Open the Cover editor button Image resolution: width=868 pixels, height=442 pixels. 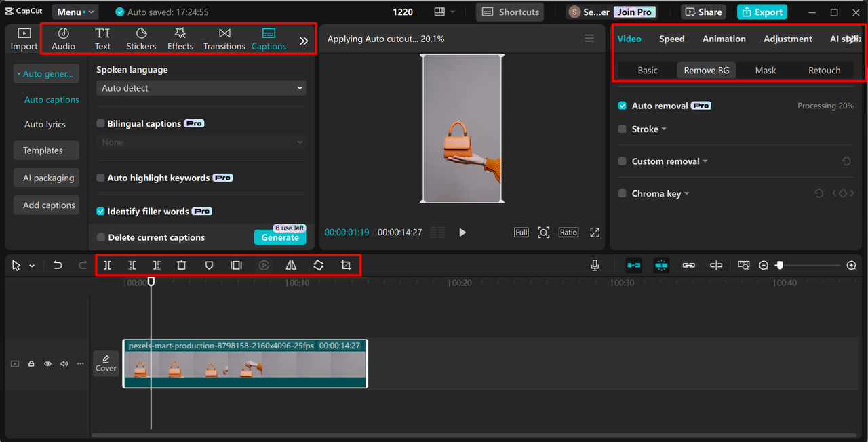pos(106,363)
